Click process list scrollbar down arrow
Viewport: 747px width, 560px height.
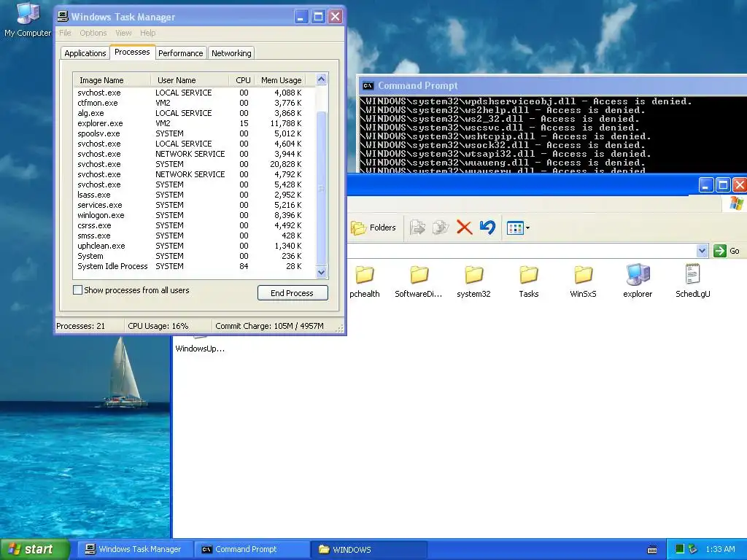322,273
